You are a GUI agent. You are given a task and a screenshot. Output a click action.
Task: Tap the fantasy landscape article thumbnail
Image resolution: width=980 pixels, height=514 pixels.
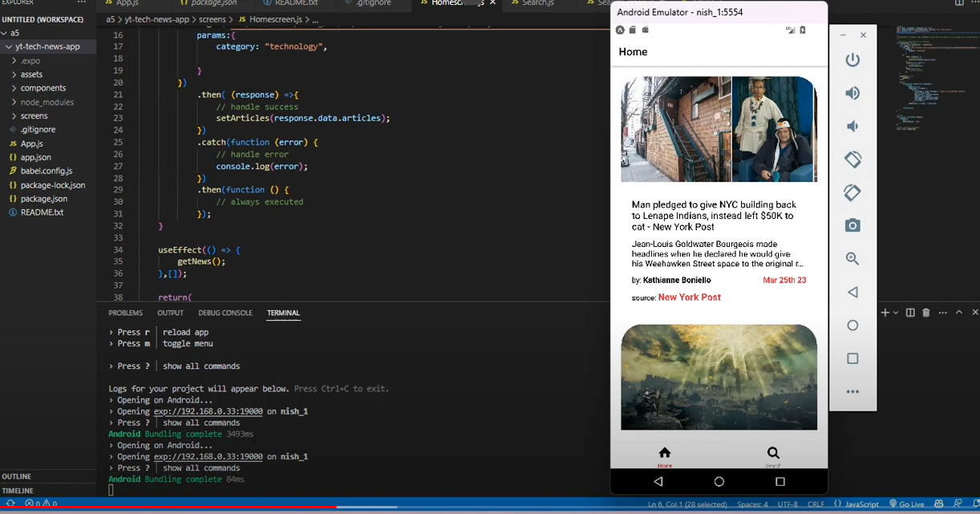[x=719, y=377]
